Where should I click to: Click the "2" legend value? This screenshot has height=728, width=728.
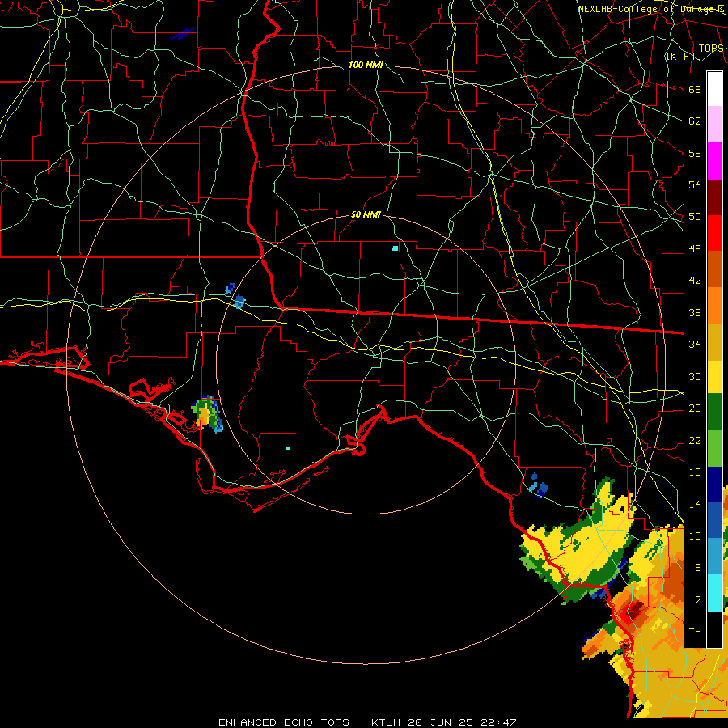pos(698,600)
